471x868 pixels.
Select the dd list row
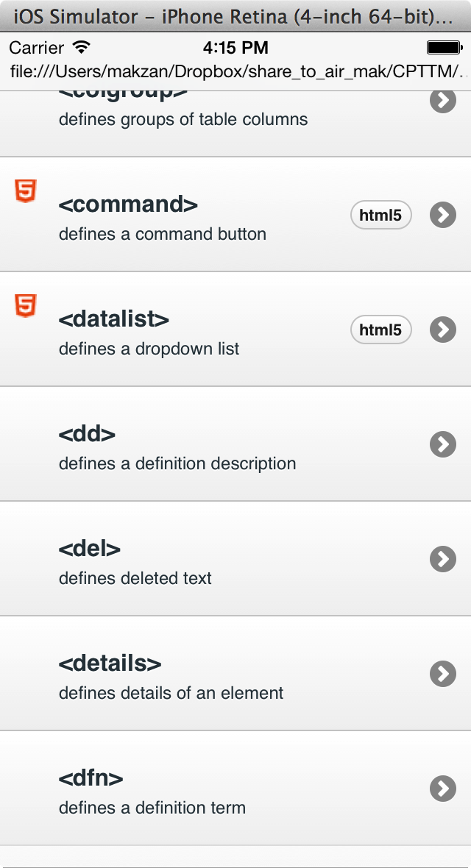(221, 444)
